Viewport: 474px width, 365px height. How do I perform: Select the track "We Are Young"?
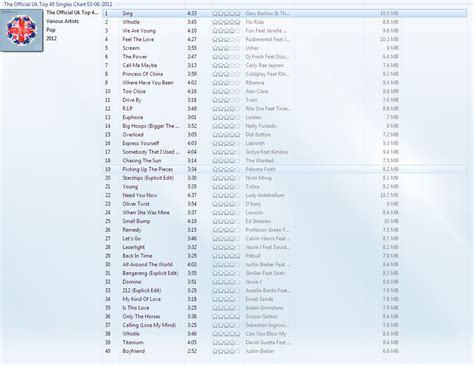click(x=139, y=31)
